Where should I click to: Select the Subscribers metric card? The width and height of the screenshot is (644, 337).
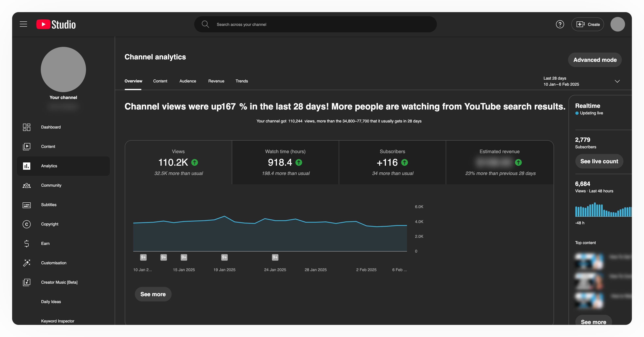392,162
